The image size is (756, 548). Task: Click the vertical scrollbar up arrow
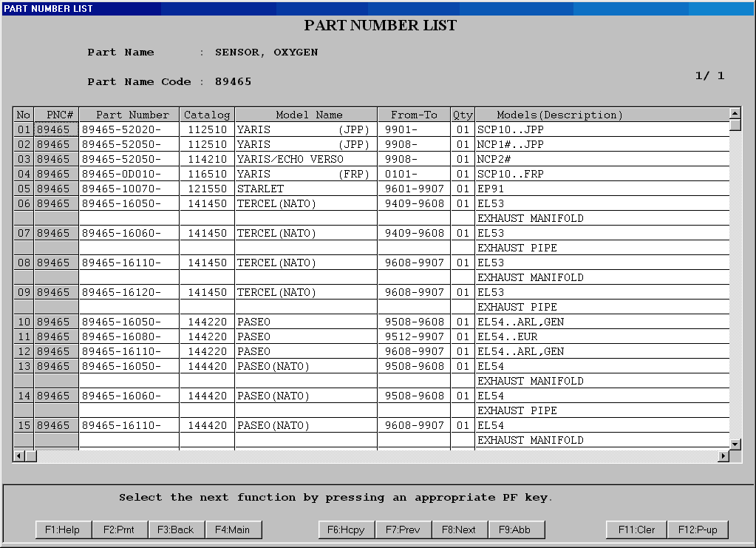[735, 113]
